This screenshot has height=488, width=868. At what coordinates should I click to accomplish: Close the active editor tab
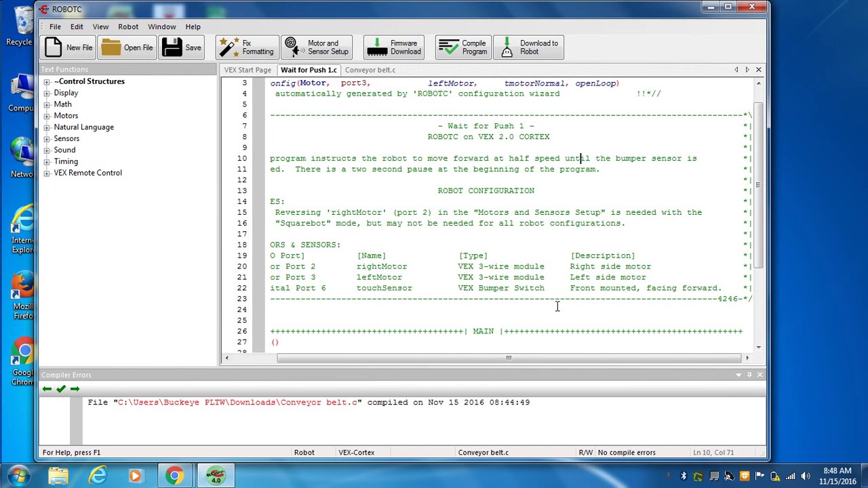point(758,70)
